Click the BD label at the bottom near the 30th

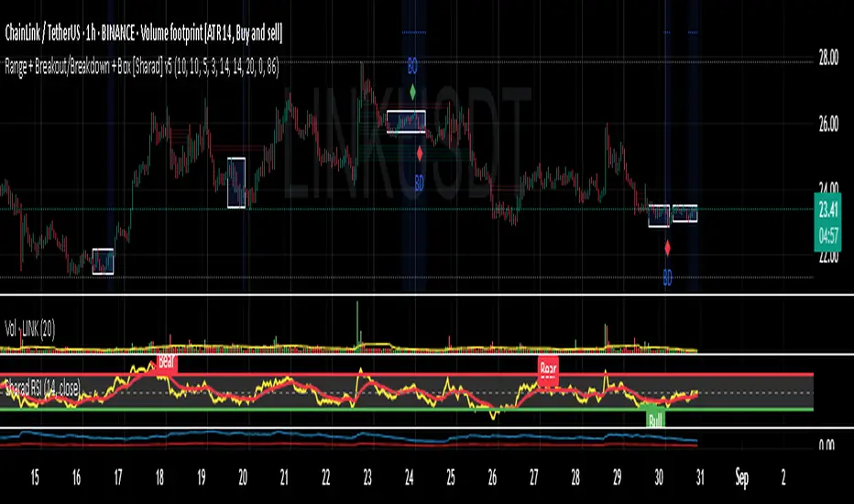(667, 279)
